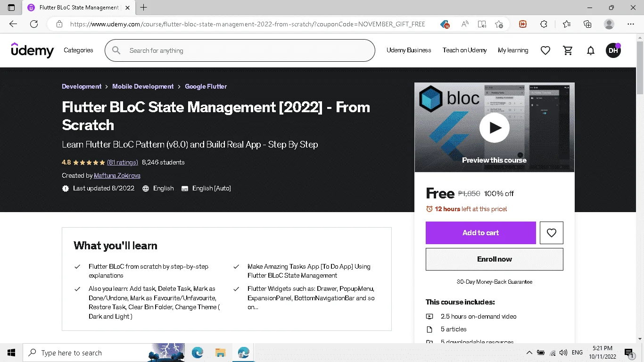Click '2.5 hours on-demand video' text
Image resolution: width=644 pixels, height=362 pixels.
(479, 317)
